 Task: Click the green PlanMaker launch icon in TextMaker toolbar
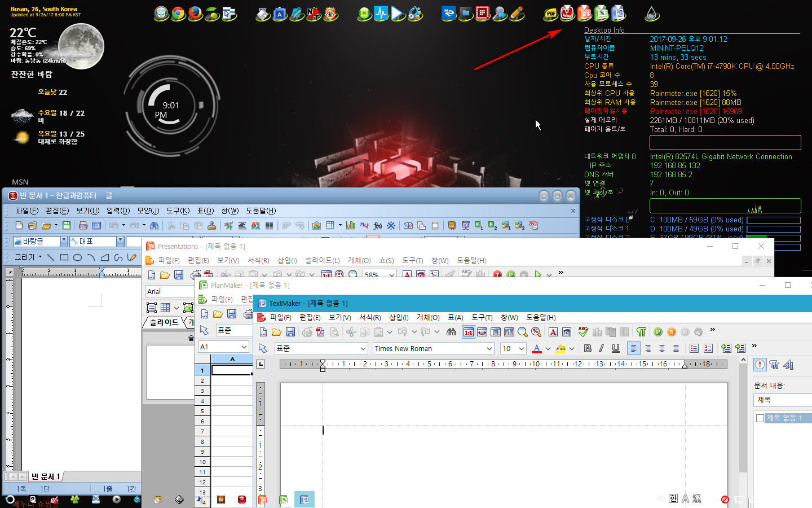click(658, 332)
